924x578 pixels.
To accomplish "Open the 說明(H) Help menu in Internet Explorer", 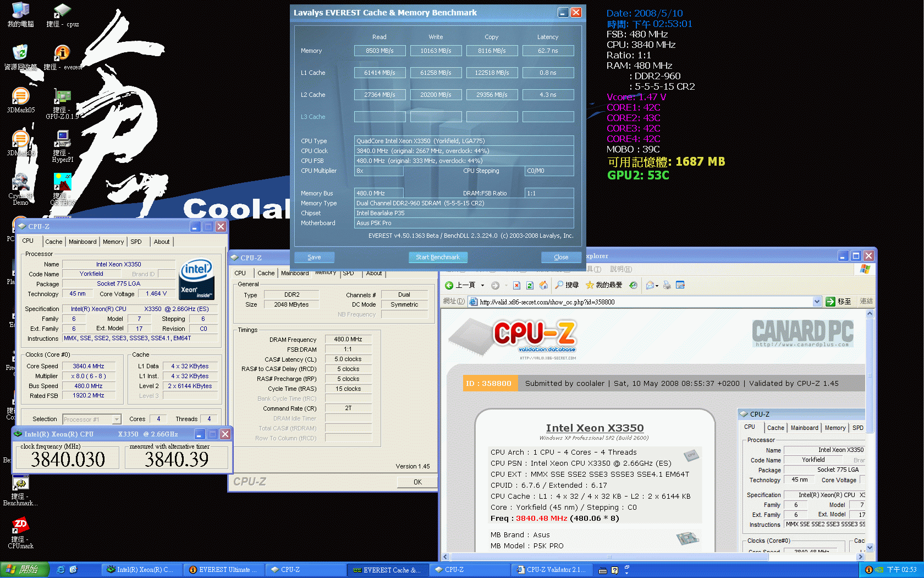I will (x=621, y=269).
